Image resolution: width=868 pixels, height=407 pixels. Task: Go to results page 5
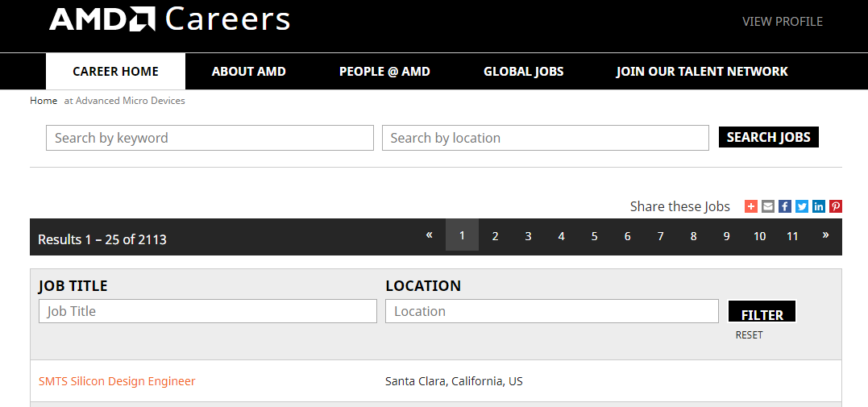(594, 236)
